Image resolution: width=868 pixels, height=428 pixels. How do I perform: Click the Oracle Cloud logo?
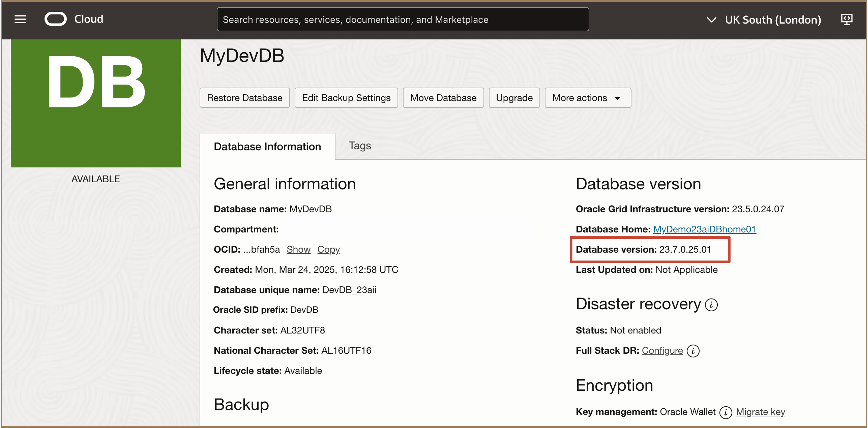[56, 19]
